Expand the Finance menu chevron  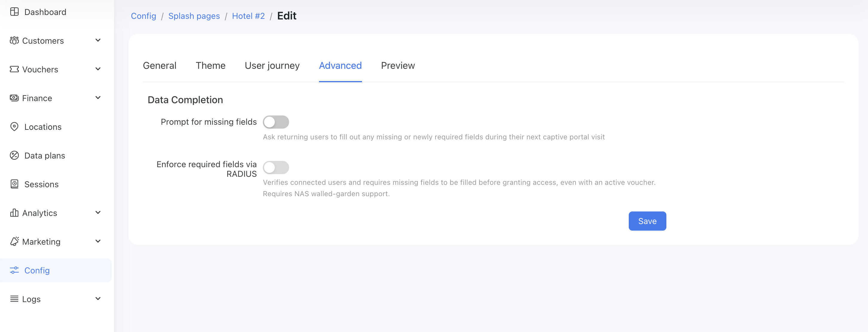click(x=98, y=98)
